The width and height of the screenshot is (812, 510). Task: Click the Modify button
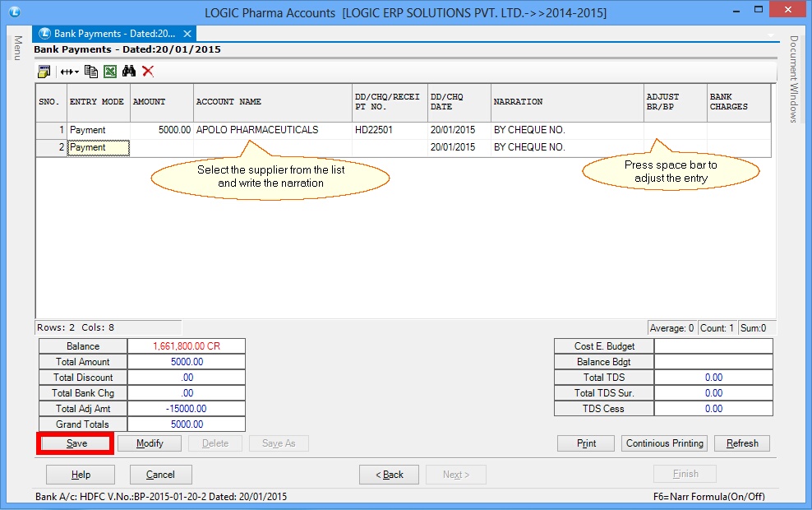tap(150, 443)
